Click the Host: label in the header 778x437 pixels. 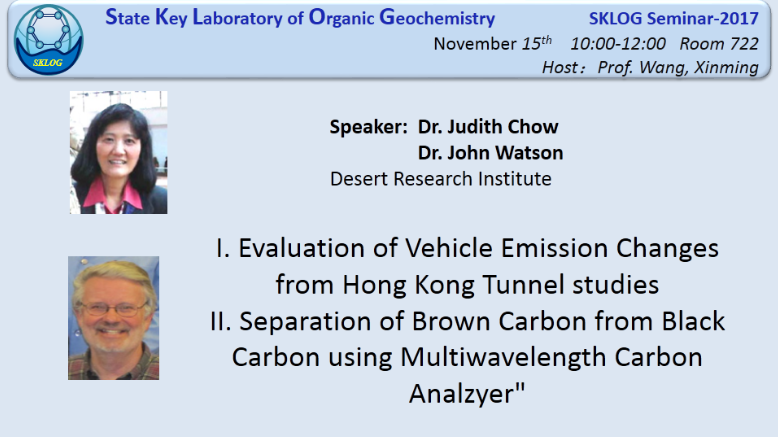coord(563,67)
